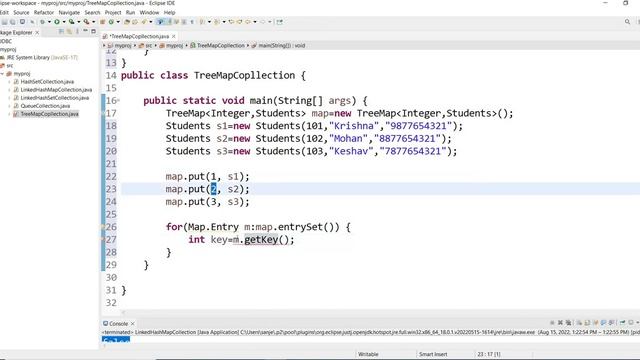Close the Console view
This screenshot has width=640, height=360.
[133, 323]
